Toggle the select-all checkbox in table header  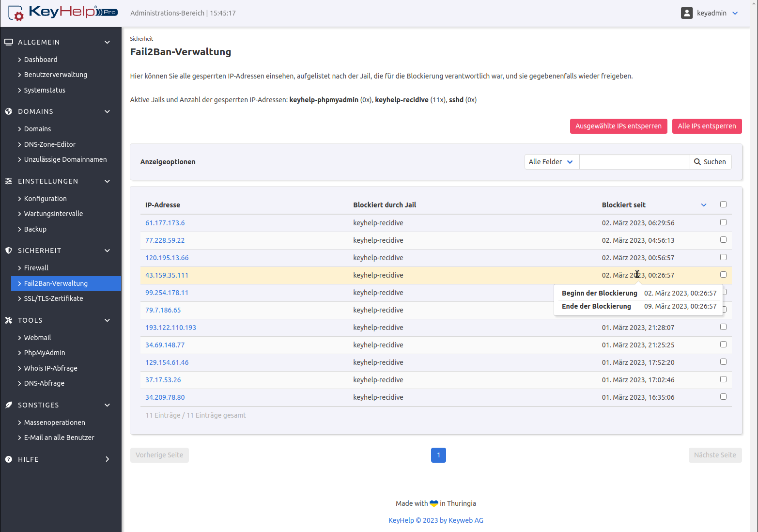tap(723, 204)
